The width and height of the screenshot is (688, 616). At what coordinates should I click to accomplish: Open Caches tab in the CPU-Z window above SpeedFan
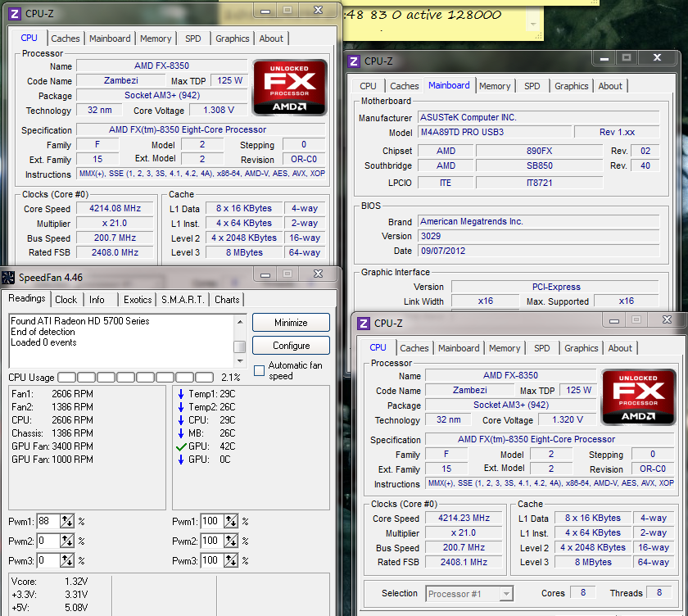coord(66,38)
